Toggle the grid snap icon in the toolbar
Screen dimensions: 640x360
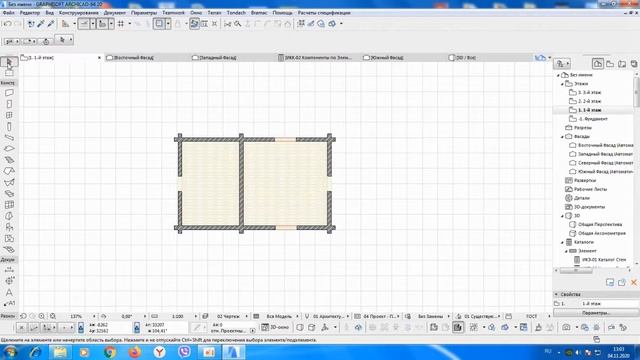click(x=121, y=24)
